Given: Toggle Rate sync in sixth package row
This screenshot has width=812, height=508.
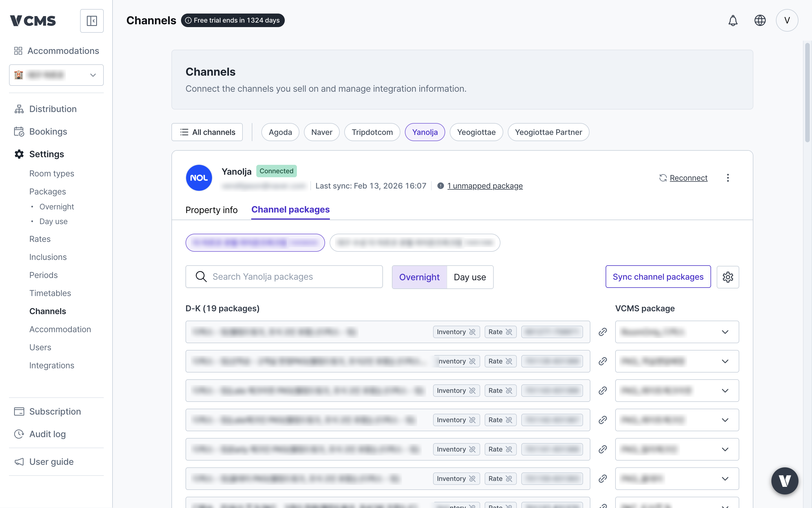Looking at the screenshot, I should (500, 478).
